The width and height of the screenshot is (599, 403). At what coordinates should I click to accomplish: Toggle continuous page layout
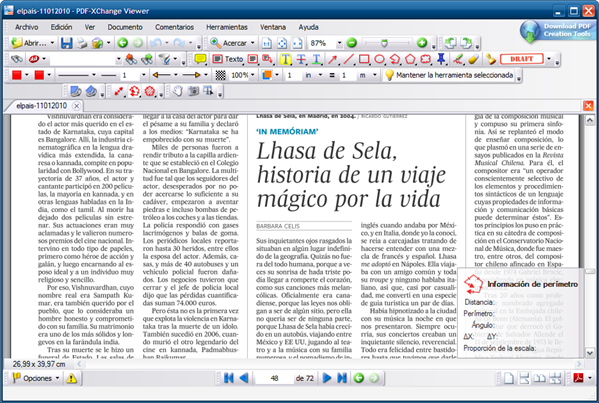[524, 378]
